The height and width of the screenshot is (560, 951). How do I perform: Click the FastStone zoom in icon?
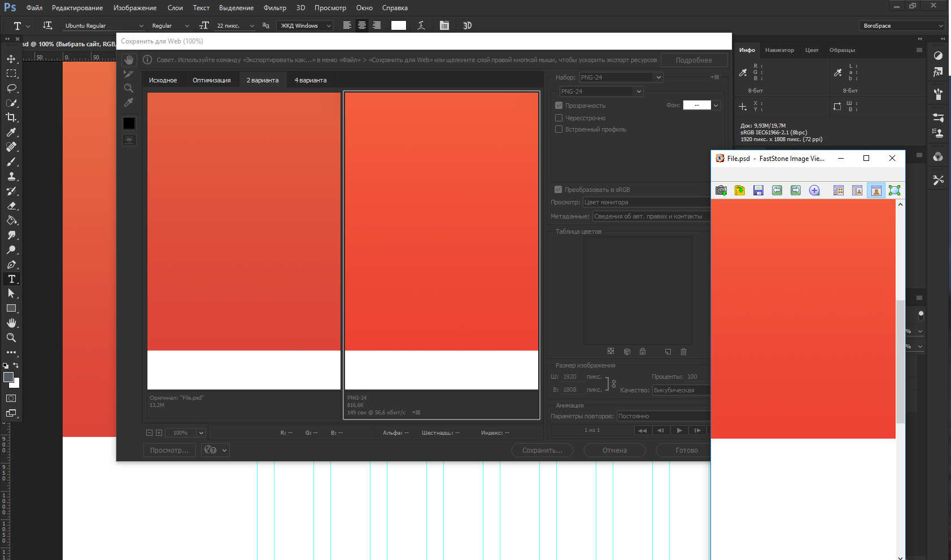click(814, 190)
